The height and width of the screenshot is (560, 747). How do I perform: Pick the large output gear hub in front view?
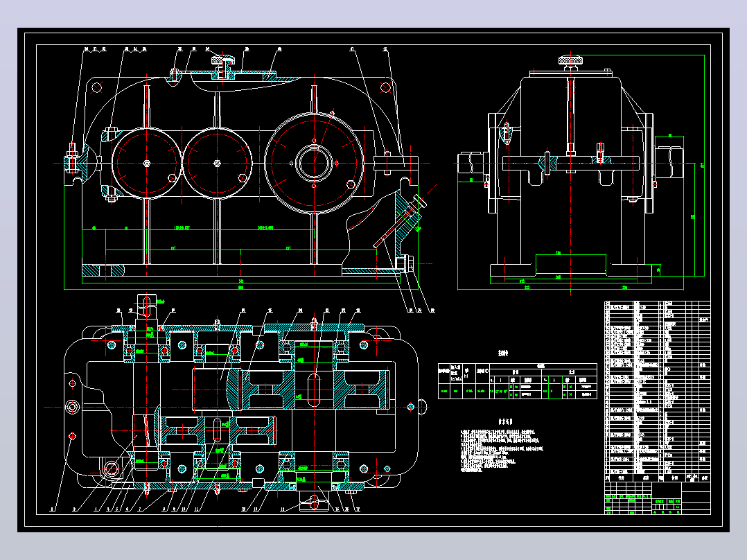pos(314,162)
